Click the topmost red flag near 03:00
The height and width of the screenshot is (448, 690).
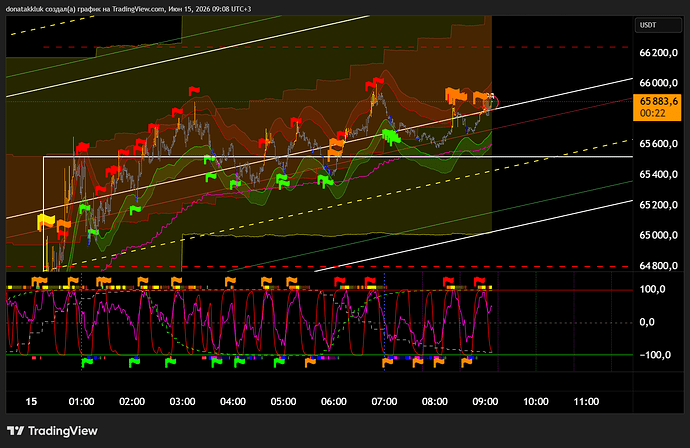(x=194, y=91)
